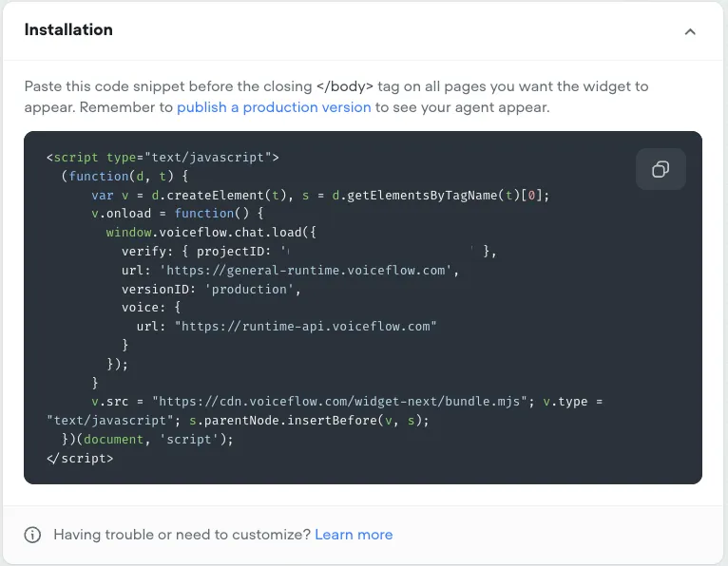Click the window.voiceflow.chat.load line
Image resolution: width=728 pixels, height=566 pixels.
(x=211, y=232)
